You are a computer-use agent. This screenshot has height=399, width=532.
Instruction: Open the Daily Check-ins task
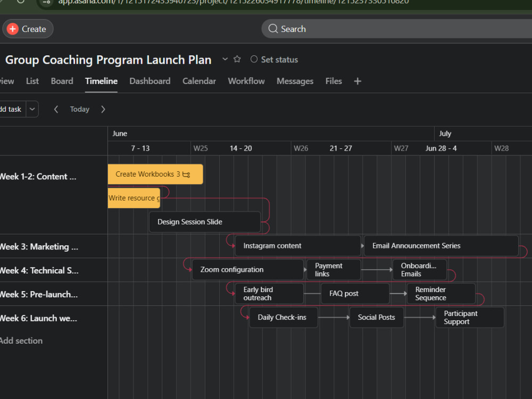coord(284,317)
